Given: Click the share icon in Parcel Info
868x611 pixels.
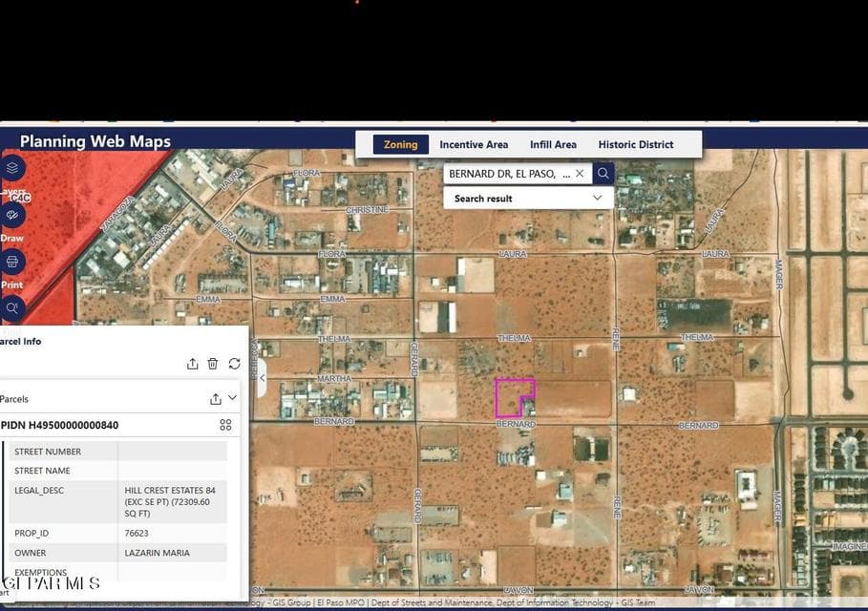Looking at the screenshot, I should (192, 364).
